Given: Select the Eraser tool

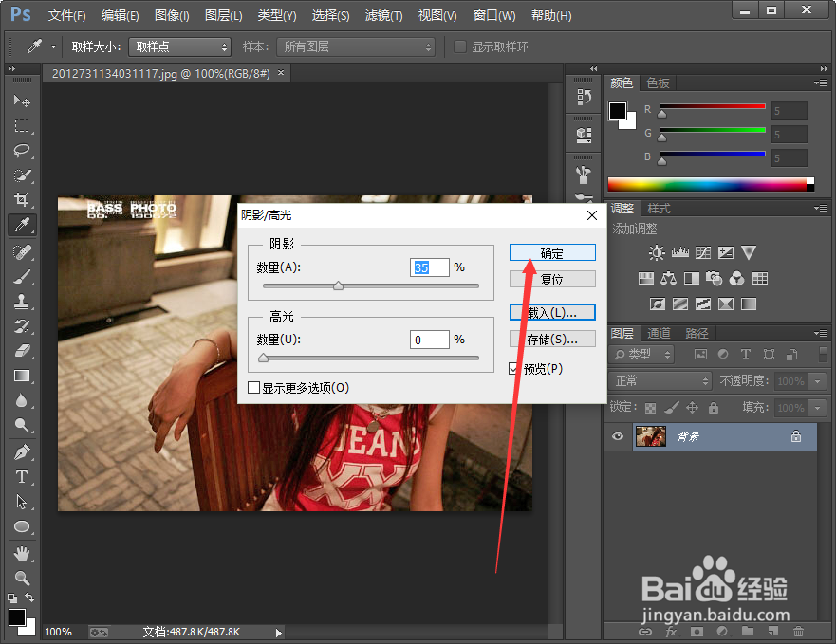Looking at the screenshot, I should [22, 351].
